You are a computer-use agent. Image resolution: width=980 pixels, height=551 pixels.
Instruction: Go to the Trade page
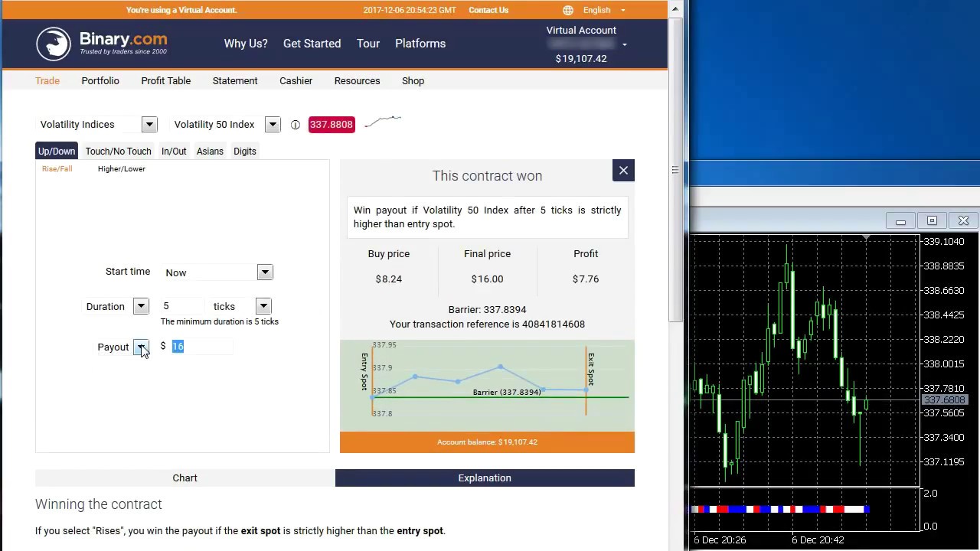point(47,80)
